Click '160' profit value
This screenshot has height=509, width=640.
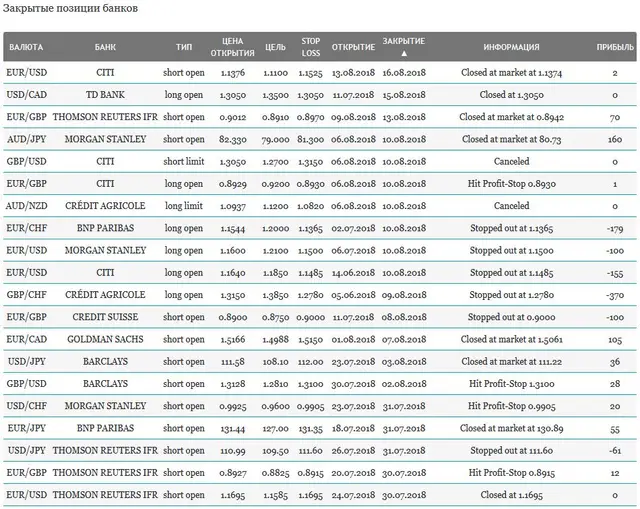click(x=615, y=140)
